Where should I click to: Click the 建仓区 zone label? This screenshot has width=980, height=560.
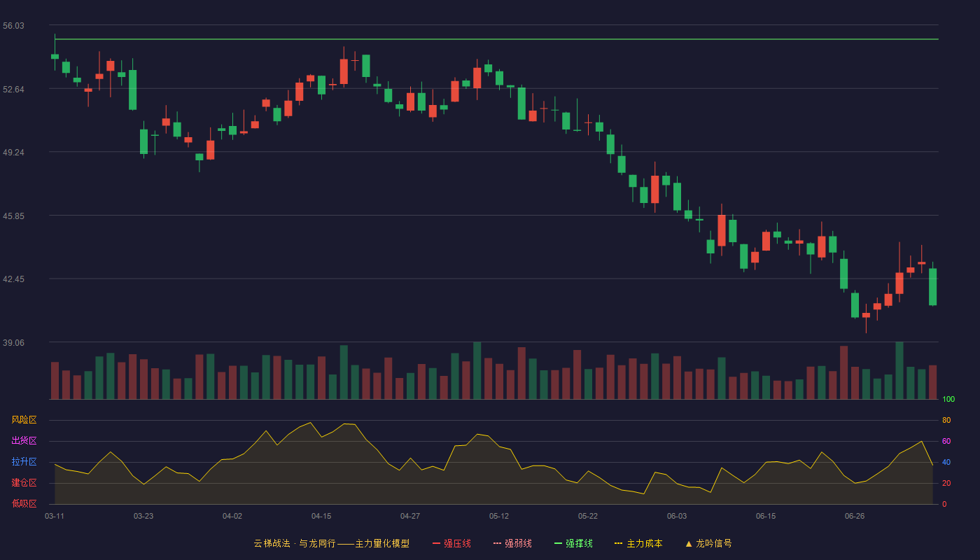pyautogui.click(x=24, y=483)
